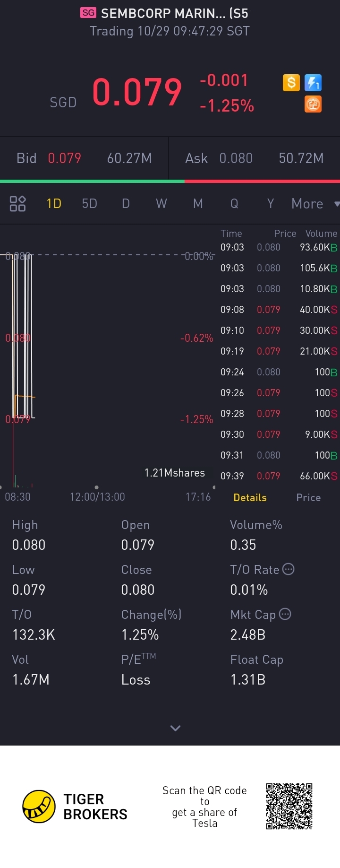This screenshot has width=340, height=868.
Task: Select the 09:31 trade row
Action: pos(279,455)
